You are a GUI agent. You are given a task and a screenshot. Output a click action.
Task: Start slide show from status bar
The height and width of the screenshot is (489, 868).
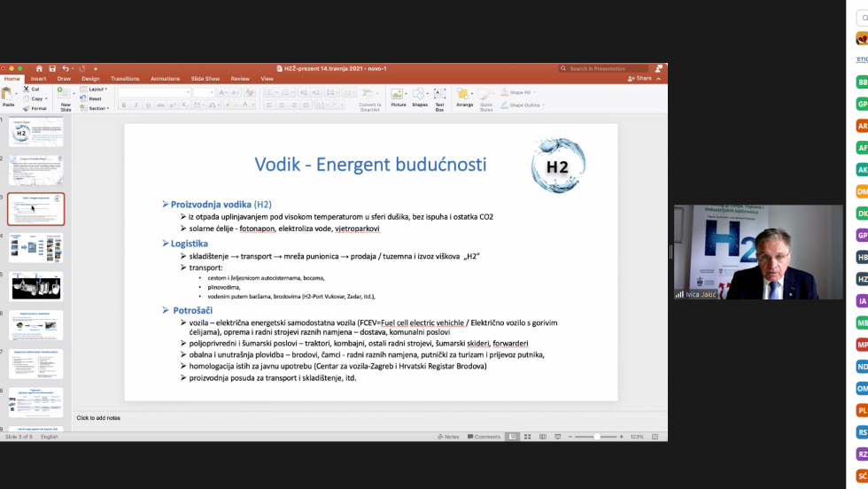coord(558,437)
